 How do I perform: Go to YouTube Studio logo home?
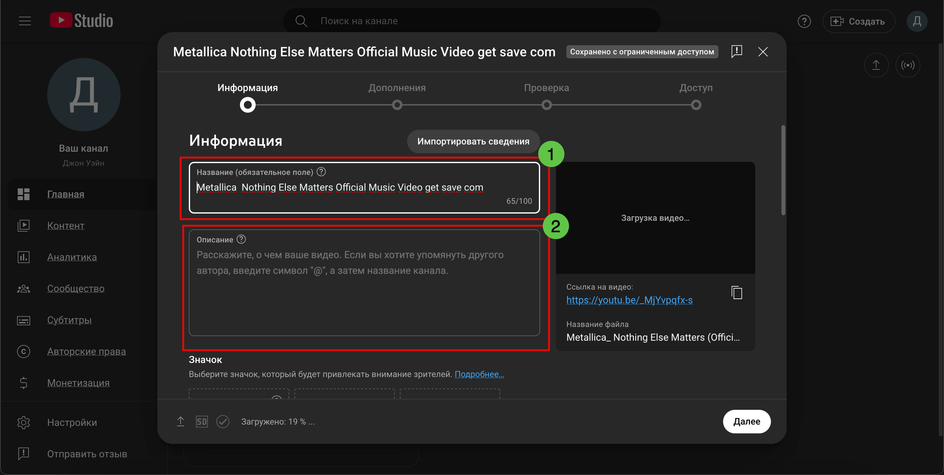pyautogui.click(x=81, y=20)
